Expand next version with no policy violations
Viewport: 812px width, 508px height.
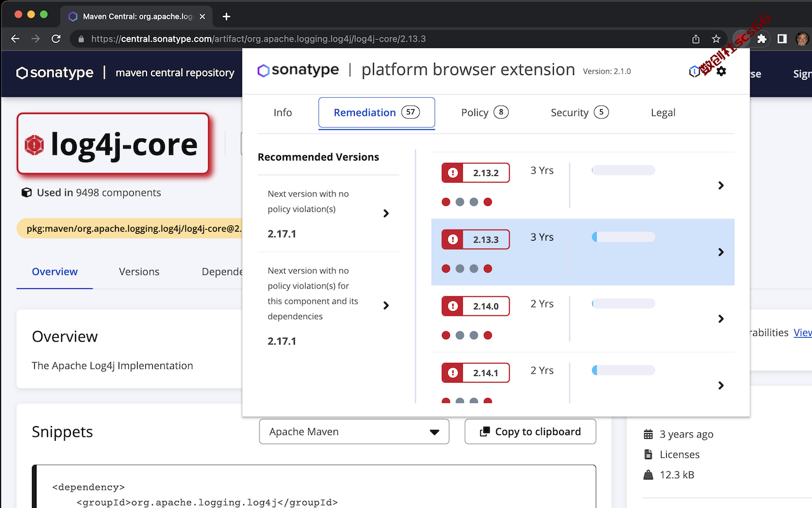(386, 213)
